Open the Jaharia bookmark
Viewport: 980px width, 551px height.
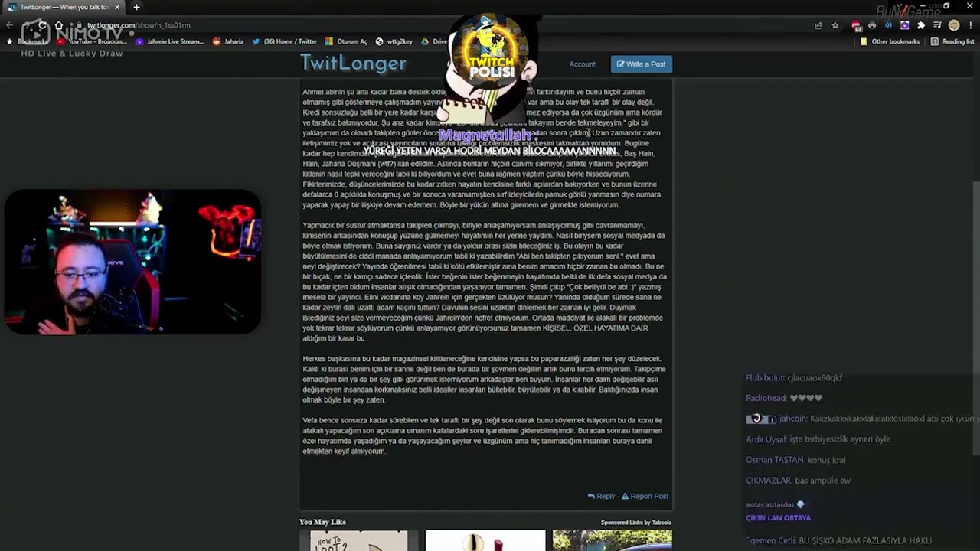point(228,41)
